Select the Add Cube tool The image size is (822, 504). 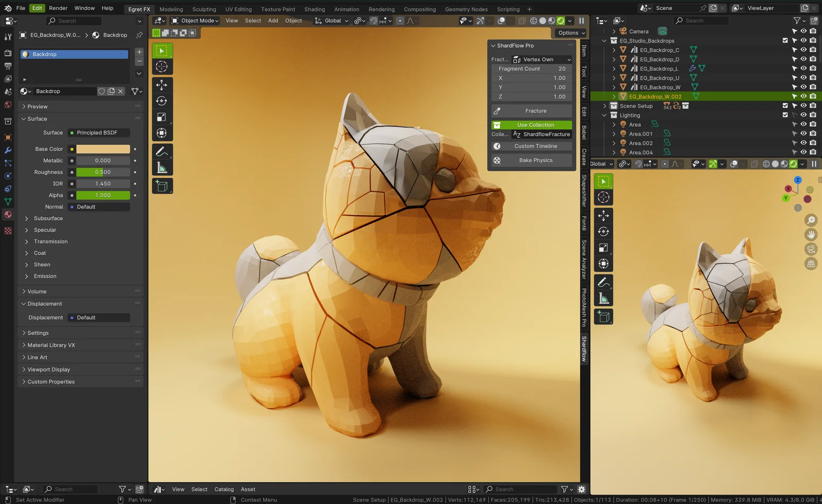pyautogui.click(x=162, y=186)
